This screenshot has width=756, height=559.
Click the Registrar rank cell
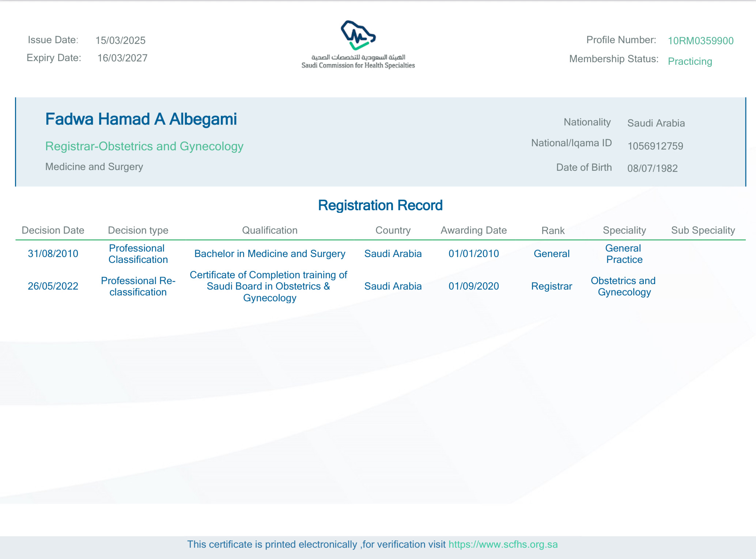(551, 286)
